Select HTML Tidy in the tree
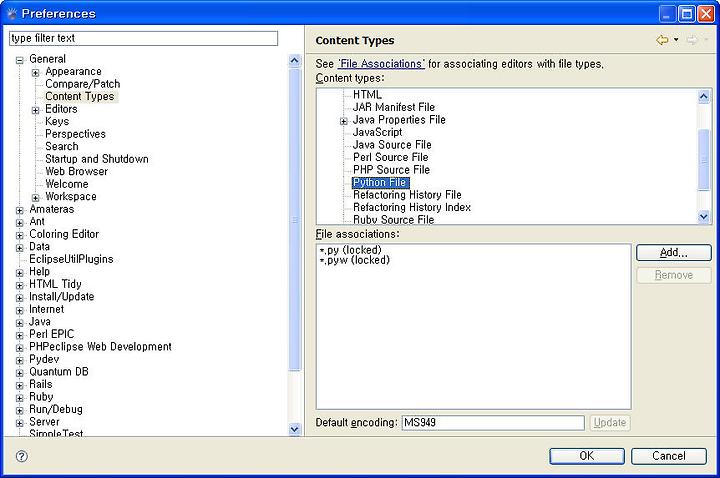Viewport: 720px width, 478px height. pyautogui.click(x=55, y=284)
